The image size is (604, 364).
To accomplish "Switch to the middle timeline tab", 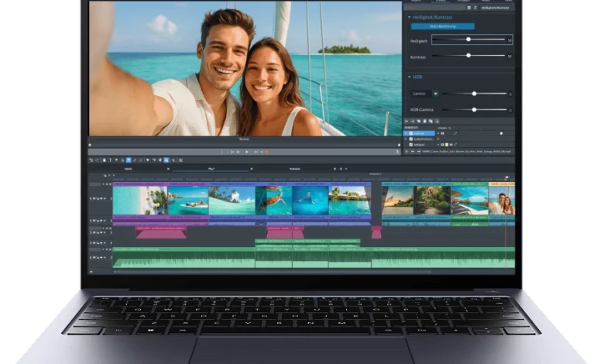I will click(x=211, y=168).
